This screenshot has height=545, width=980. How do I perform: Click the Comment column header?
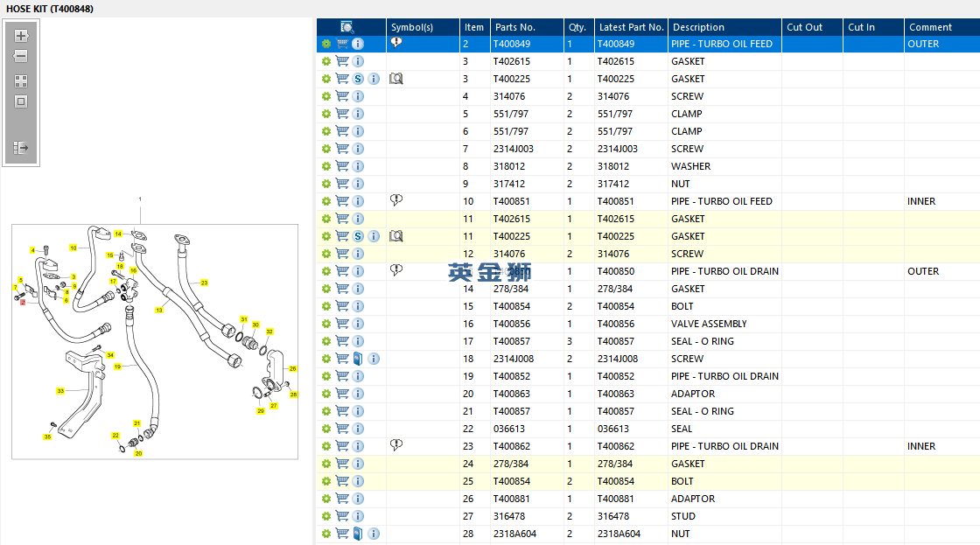click(941, 27)
